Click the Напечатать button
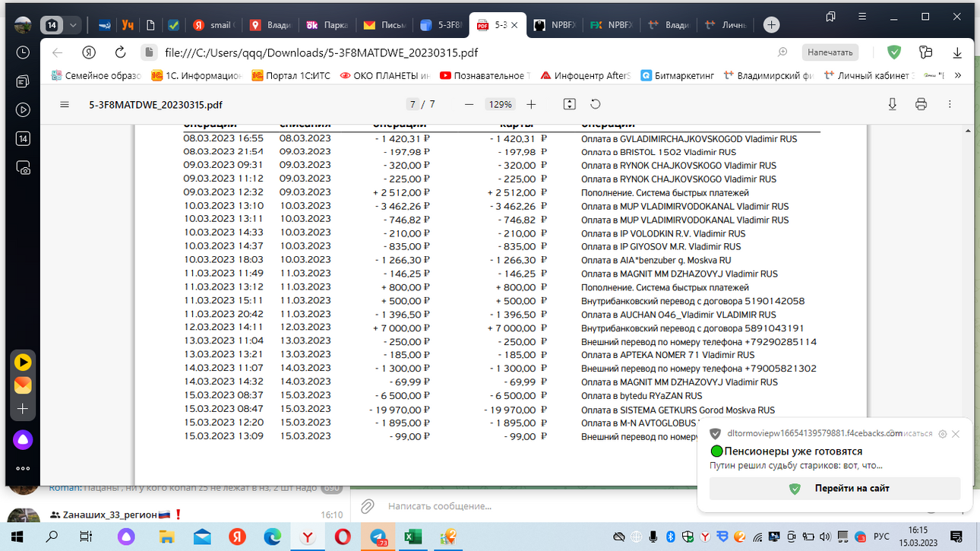 coord(830,52)
